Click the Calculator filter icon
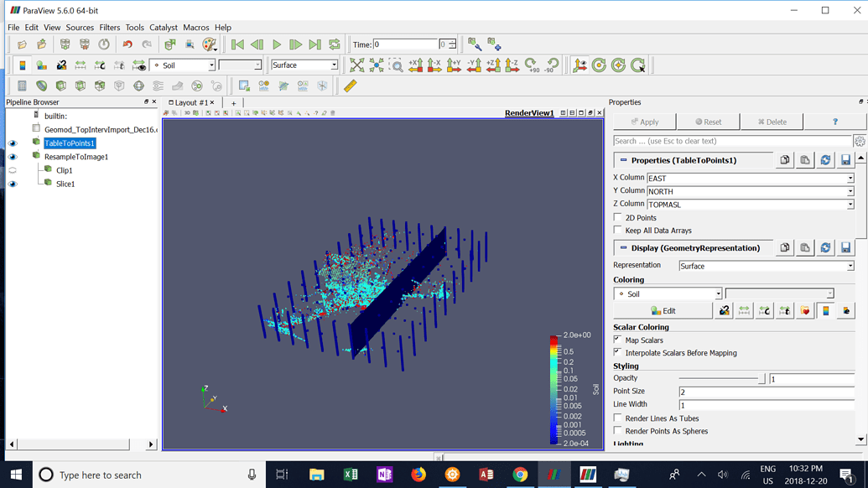The width and height of the screenshot is (868, 488). [22, 86]
